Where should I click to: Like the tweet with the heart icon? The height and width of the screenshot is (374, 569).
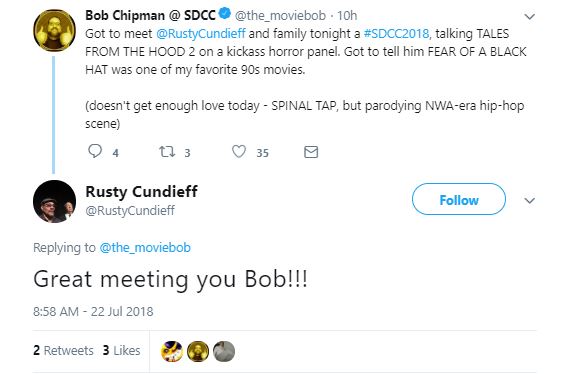click(x=239, y=151)
